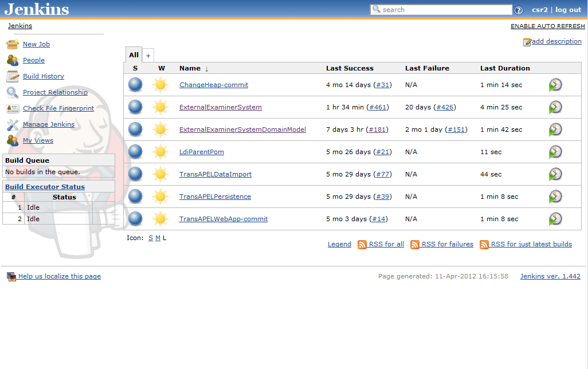Screen dimensions: 588x369
Task: Click inside the search box
Action: tap(444, 9)
